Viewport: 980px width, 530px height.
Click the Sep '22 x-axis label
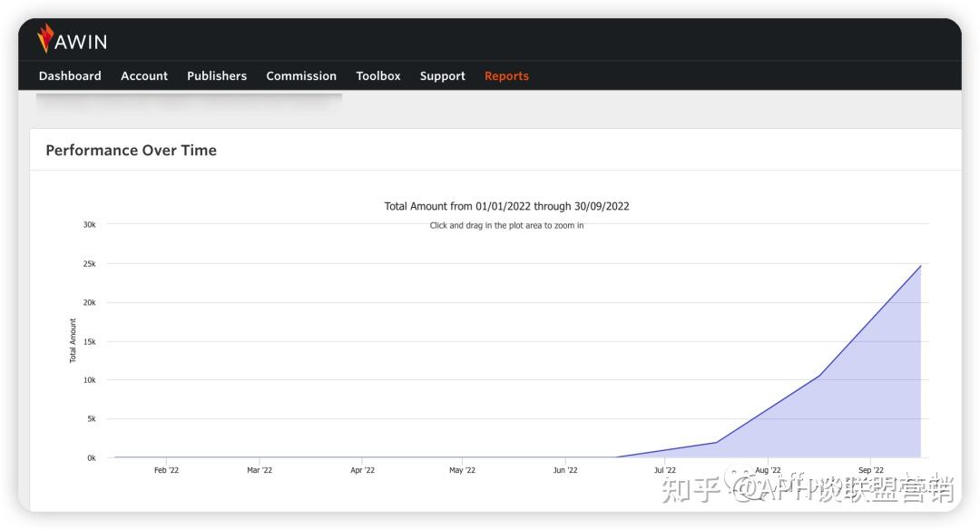click(870, 470)
